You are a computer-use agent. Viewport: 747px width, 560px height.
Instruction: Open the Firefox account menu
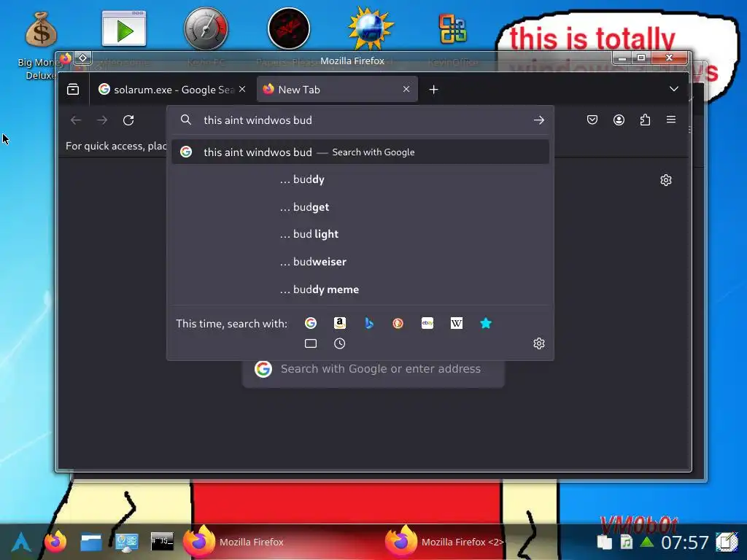pyautogui.click(x=619, y=120)
